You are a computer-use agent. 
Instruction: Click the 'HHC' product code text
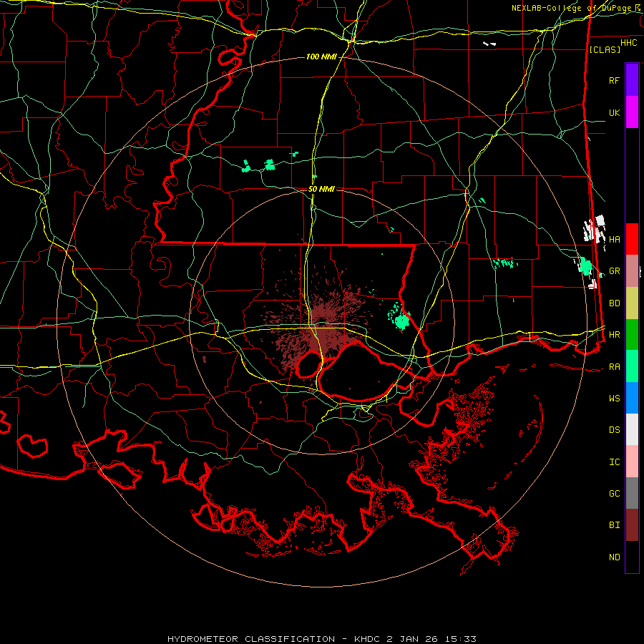628,43
